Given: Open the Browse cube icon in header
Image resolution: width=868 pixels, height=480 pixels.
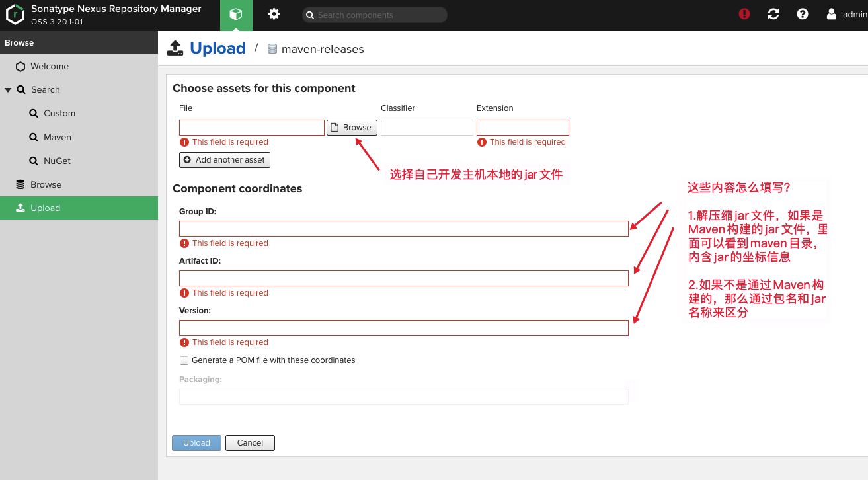Looking at the screenshot, I should pyautogui.click(x=236, y=15).
